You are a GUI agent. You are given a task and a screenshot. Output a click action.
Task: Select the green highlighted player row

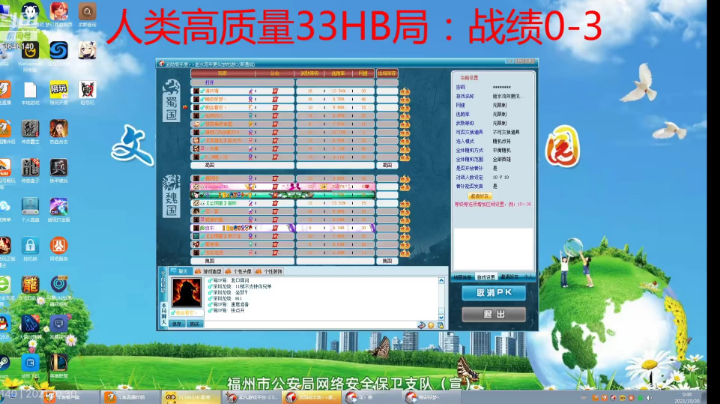[283, 195]
